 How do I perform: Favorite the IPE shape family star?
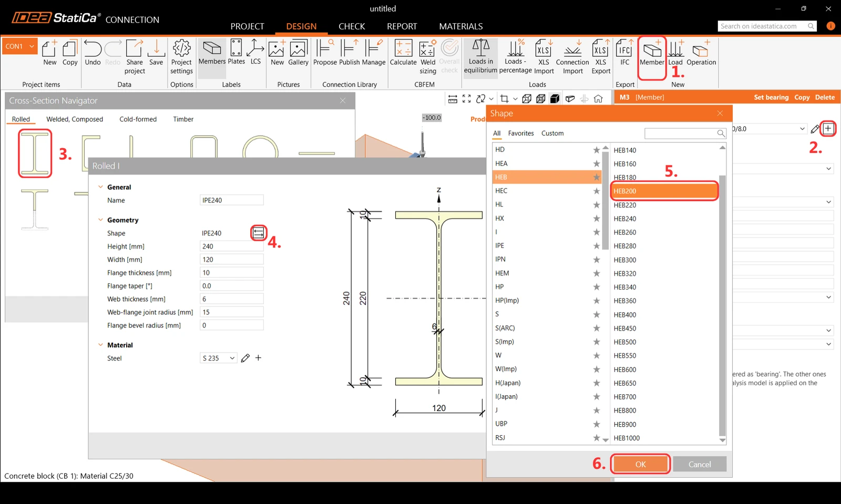[597, 246]
